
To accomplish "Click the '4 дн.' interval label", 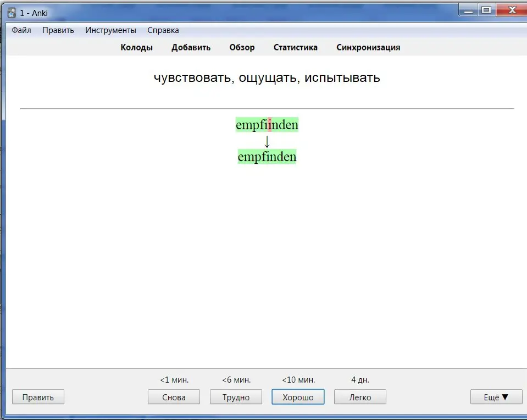I will click(x=360, y=380).
